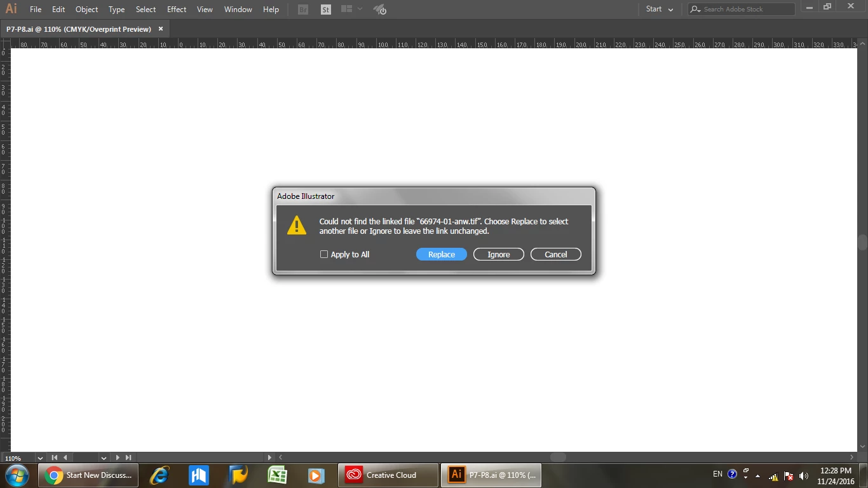Open Adobe Stock via the St icon
Viewport: 868px width, 488px height.
pos(326,10)
